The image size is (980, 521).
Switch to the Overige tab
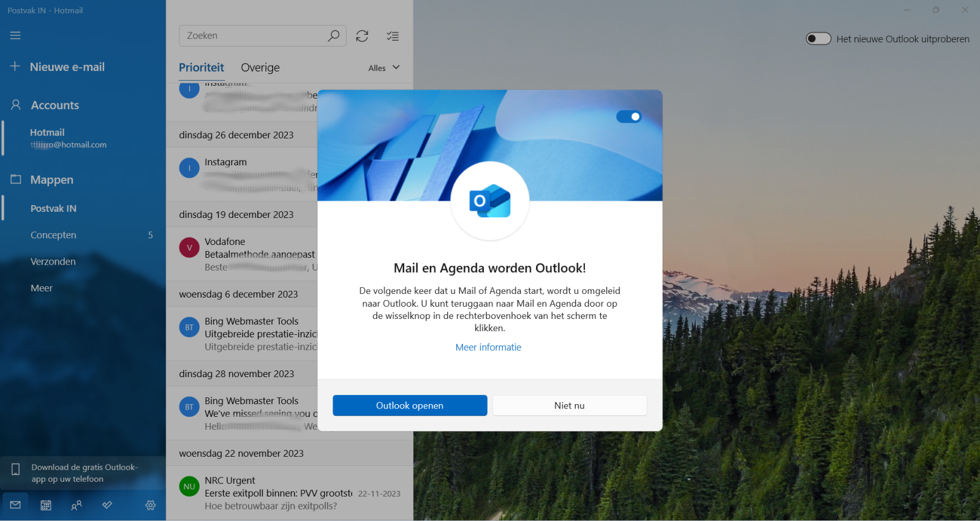[260, 67]
